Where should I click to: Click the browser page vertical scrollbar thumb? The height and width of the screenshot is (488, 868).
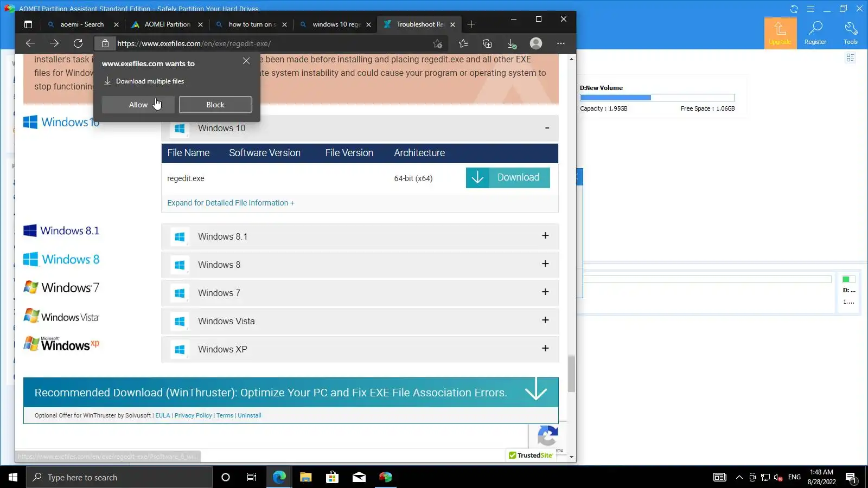click(x=571, y=374)
